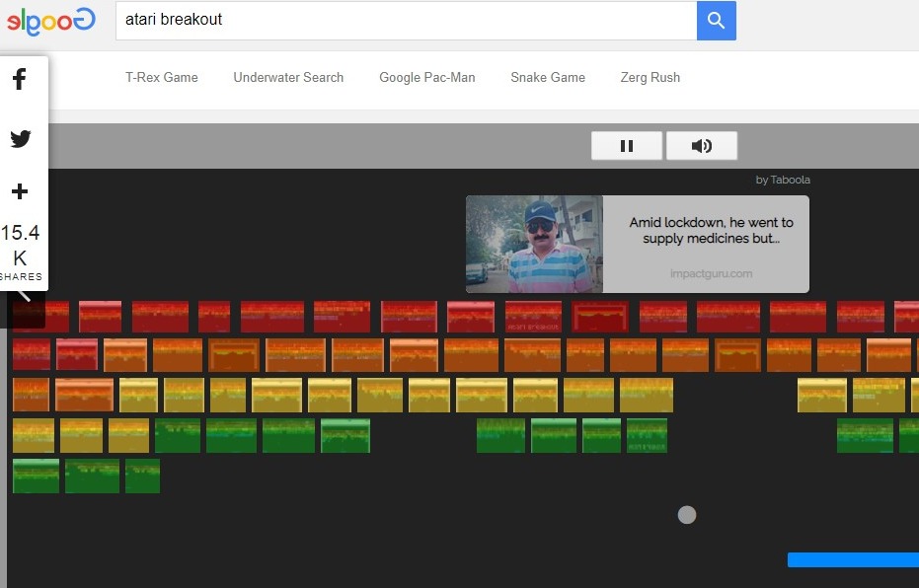Click the blue search magnifier button
The height and width of the screenshot is (588, 919).
click(716, 21)
